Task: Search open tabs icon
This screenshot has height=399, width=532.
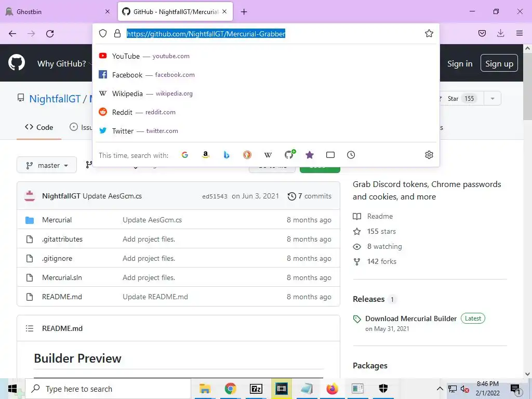Action: [x=330, y=155]
